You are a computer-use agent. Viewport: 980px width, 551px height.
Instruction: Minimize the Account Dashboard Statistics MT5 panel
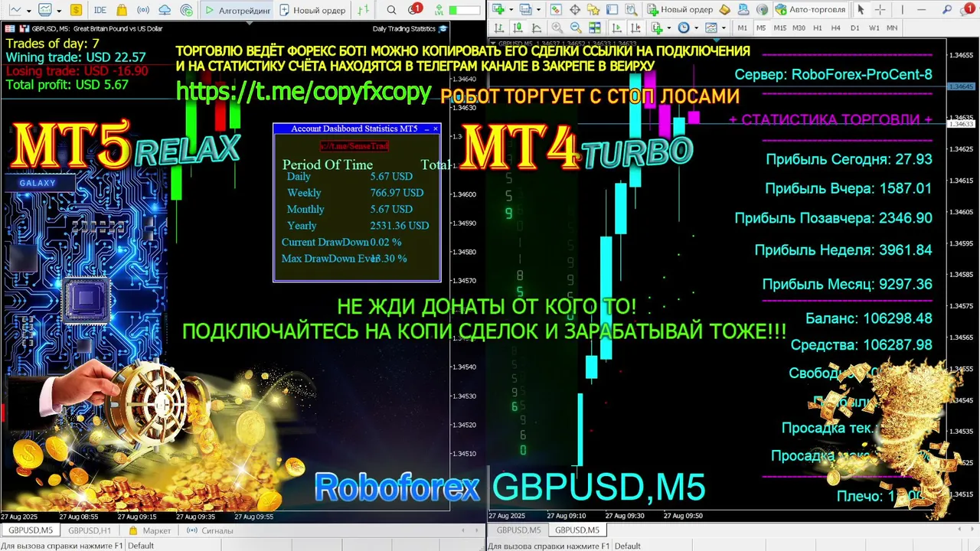tap(426, 129)
